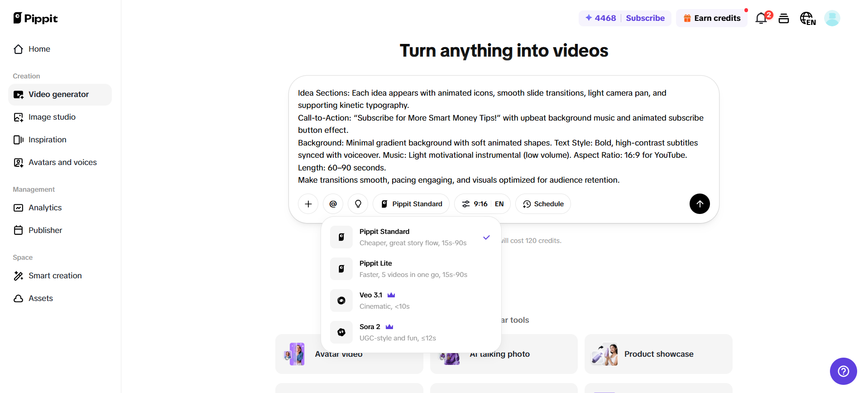This screenshot has height=393, width=868.
Task: Click the @ mention icon
Action: tap(333, 204)
